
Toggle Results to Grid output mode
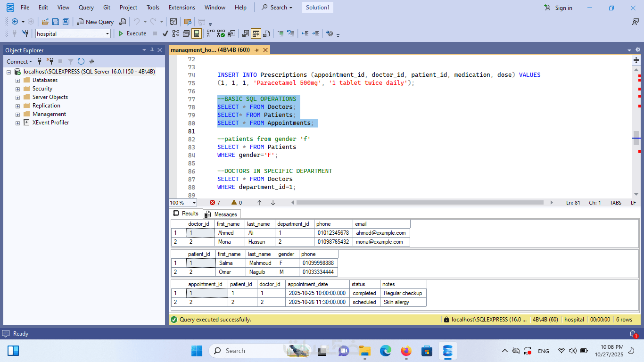click(256, 33)
